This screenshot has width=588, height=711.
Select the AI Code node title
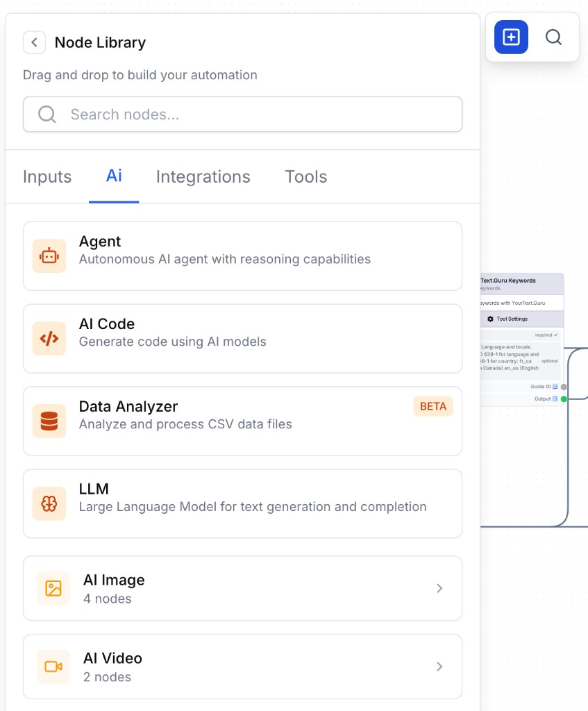[x=107, y=324]
